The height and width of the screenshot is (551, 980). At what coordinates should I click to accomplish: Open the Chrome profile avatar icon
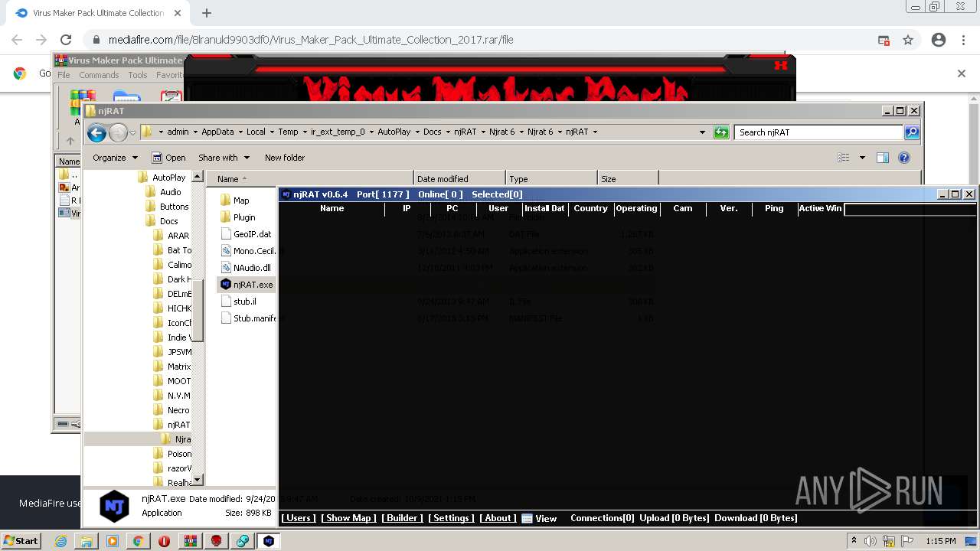point(939,40)
